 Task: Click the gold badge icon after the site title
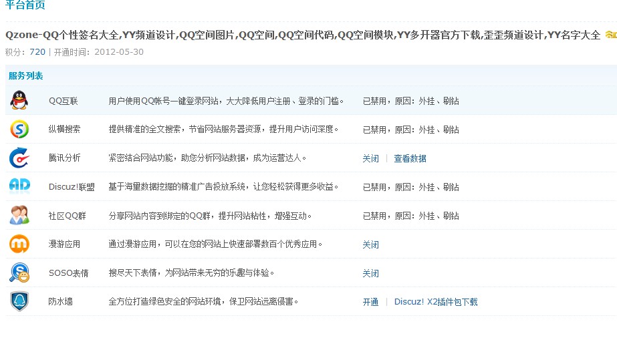click(611, 35)
